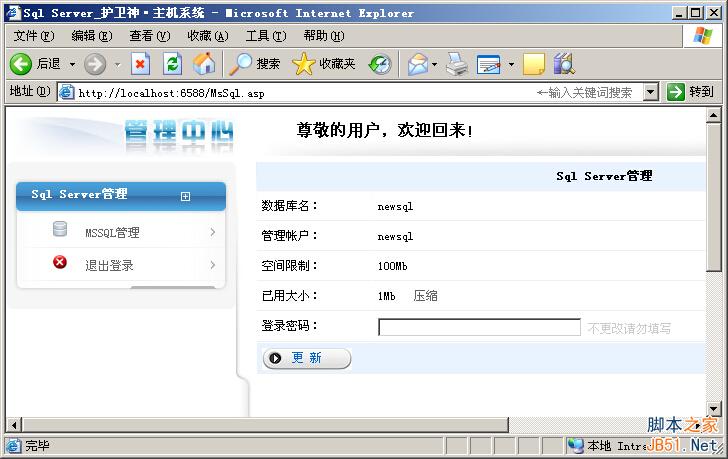Go to the Home page icon
728x459 pixels.
(204, 64)
